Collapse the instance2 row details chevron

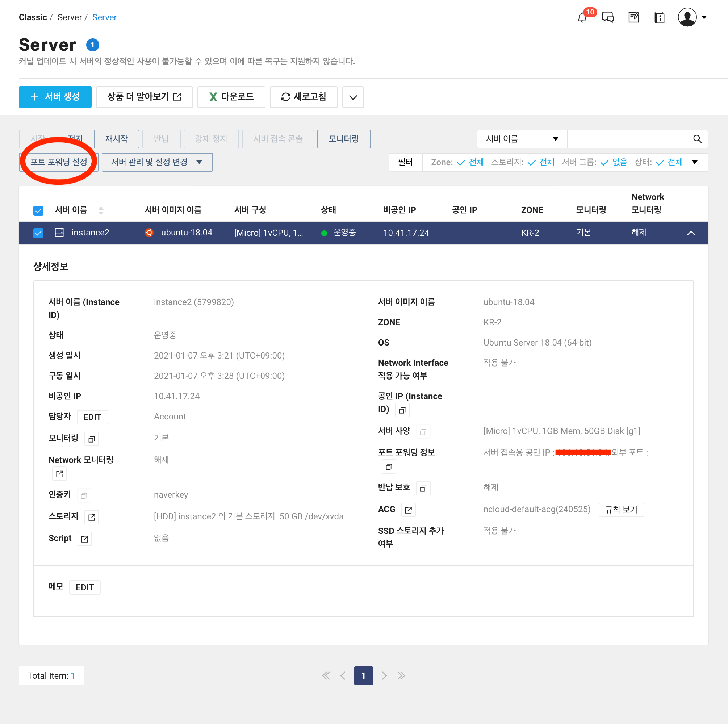click(x=690, y=233)
